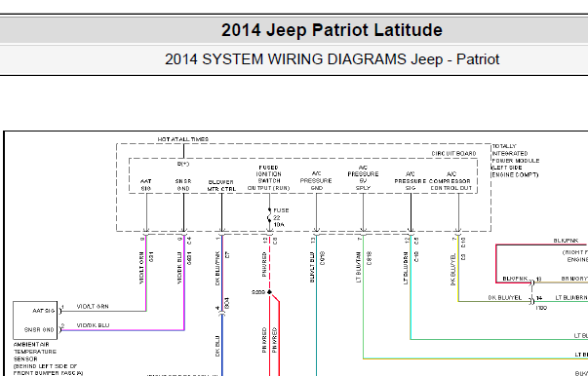Select the "A/C PRESSURE SIG" pin label
Screen dimensions: 588x376
411,181
